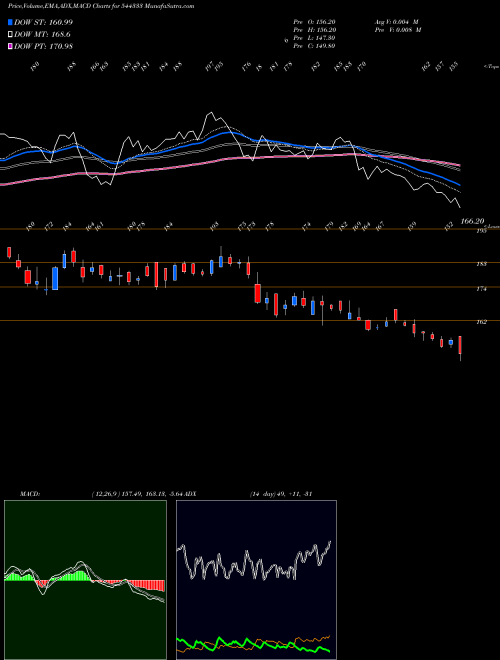The width and height of the screenshot is (500, 660).
Task: Click the 183 price level label
Action: click(482, 264)
